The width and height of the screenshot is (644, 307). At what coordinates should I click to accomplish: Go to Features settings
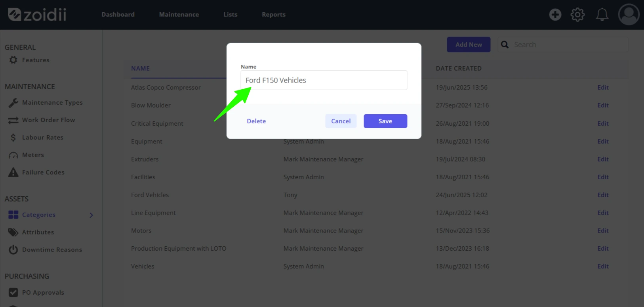click(36, 60)
